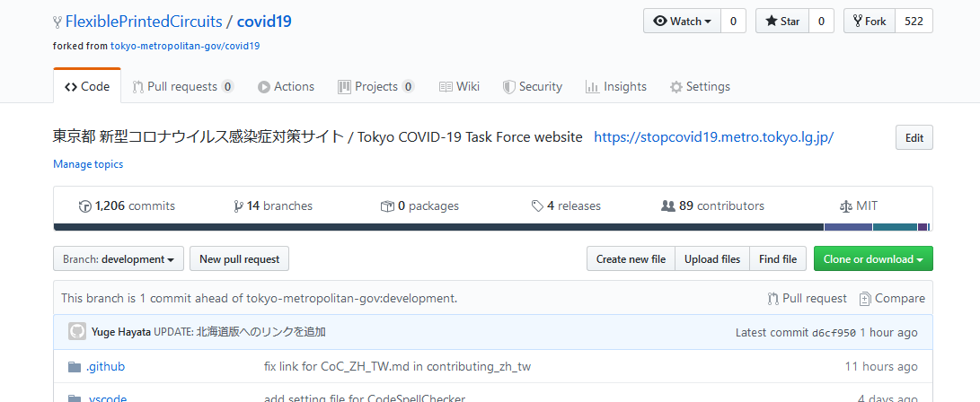Fork the repository
Viewport: 980px width, 402px height.
pos(870,22)
